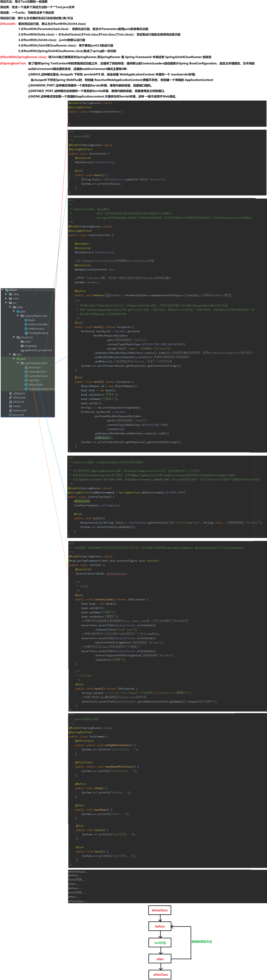Image resolution: width=267 pixels, height=980 pixels.
Task: Select ServiceTest in the project tree
Action: pyautogui.click(x=35, y=385)
